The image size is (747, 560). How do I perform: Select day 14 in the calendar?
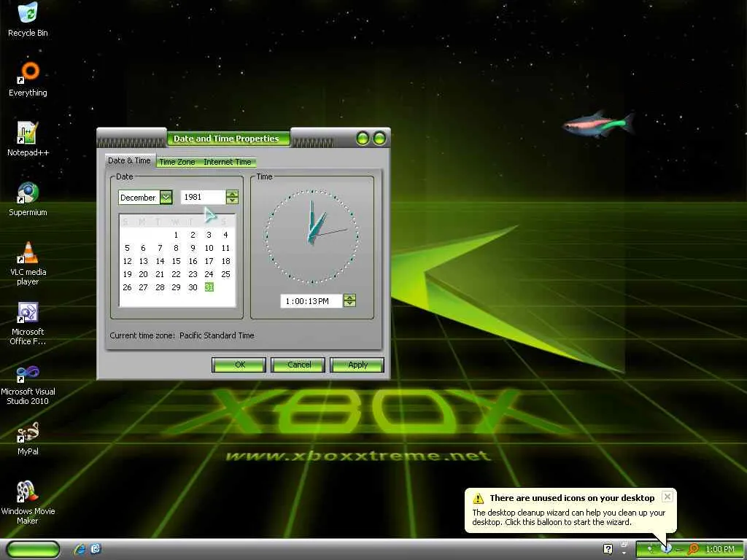[160, 262]
